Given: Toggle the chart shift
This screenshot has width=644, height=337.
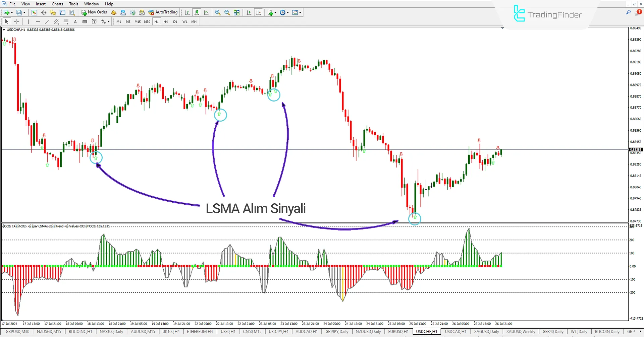Looking at the screenshot, I should [x=259, y=12].
